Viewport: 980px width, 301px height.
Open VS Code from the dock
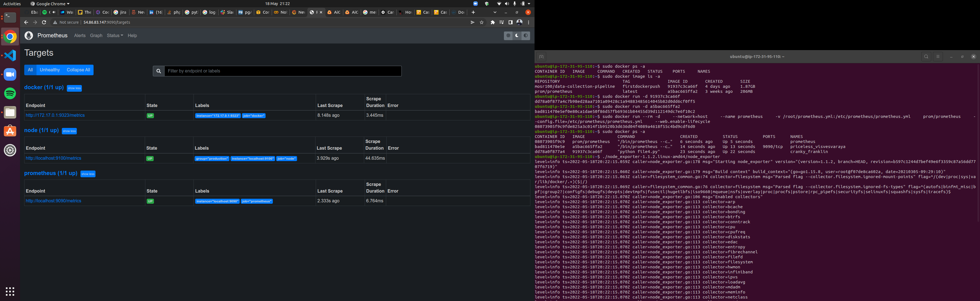(9, 55)
